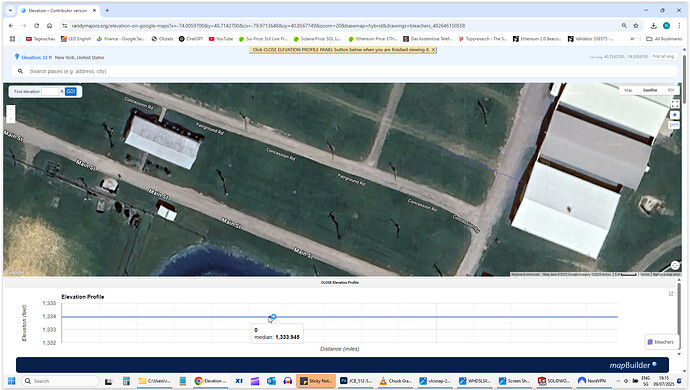Open NordVPN taskbar item
Image resolution: width=690 pixels, height=390 pixels.
(x=593, y=381)
